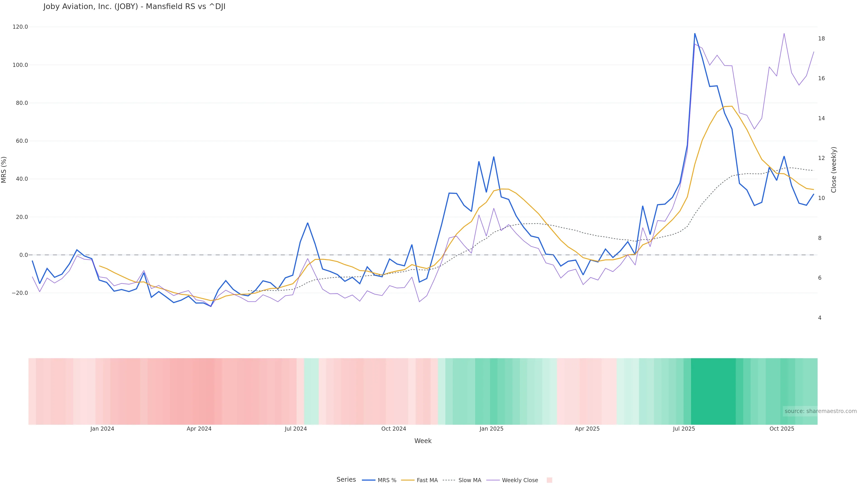The width and height of the screenshot is (868, 488).
Task: Click the Oct 2024 x-axis tick label
Action: click(394, 429)
